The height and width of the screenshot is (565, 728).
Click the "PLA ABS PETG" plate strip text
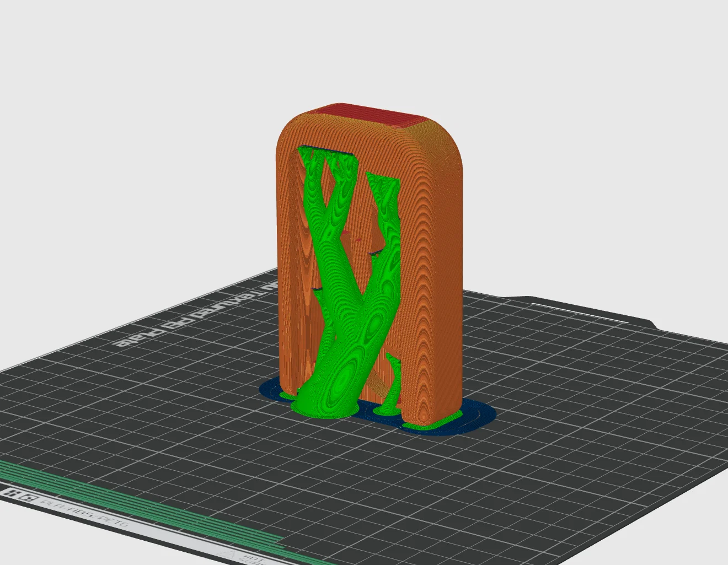[85, 513]
